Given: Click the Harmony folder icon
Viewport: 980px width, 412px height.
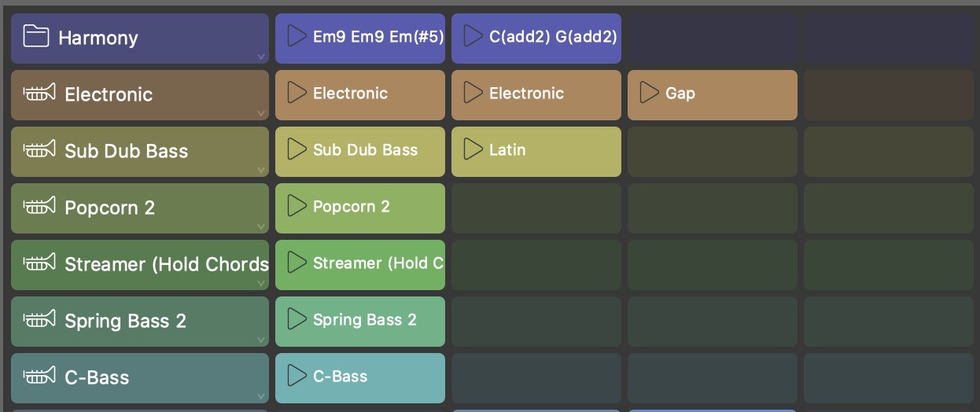Looking at the screenshot, I should pos(36,36).
